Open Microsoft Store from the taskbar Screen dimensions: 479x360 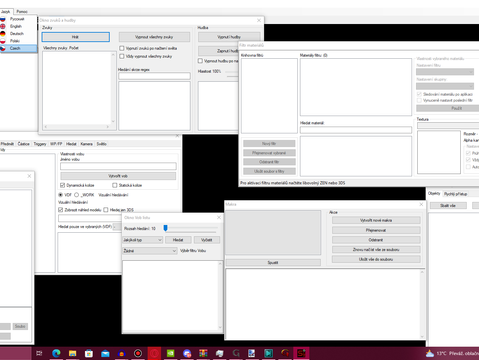[89, 353]
